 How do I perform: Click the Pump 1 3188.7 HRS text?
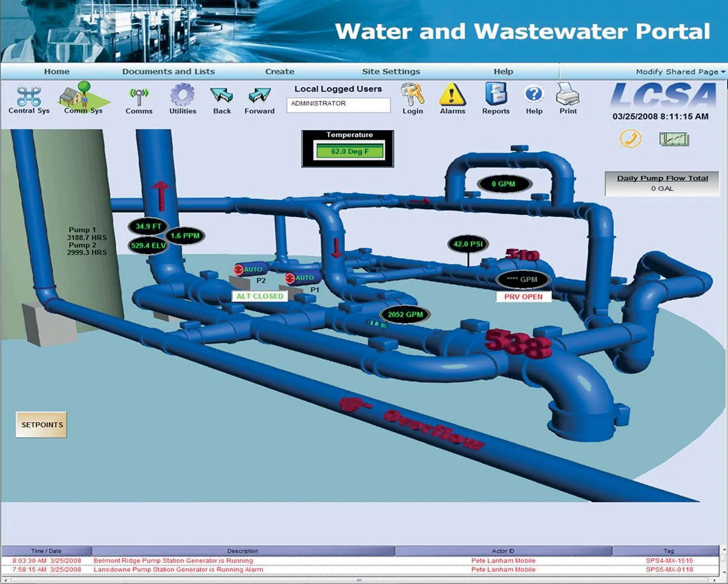click(87, 234)
